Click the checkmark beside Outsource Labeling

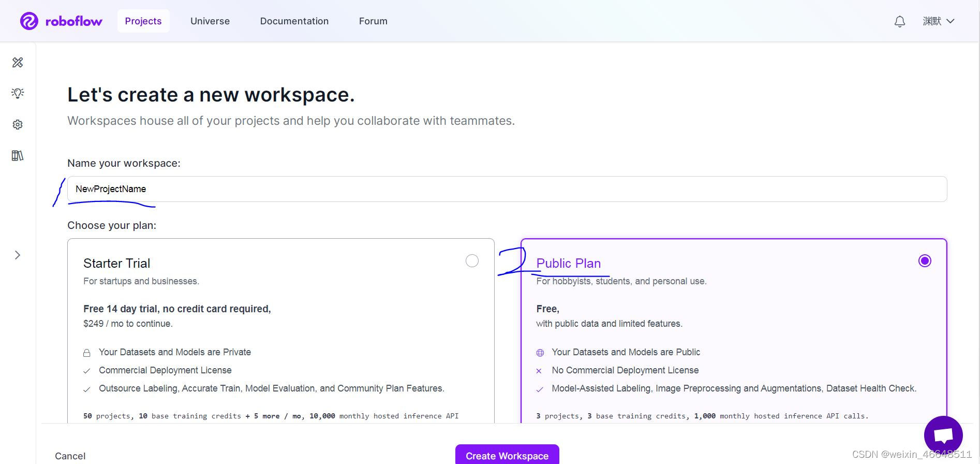click(x=87, y=389)
